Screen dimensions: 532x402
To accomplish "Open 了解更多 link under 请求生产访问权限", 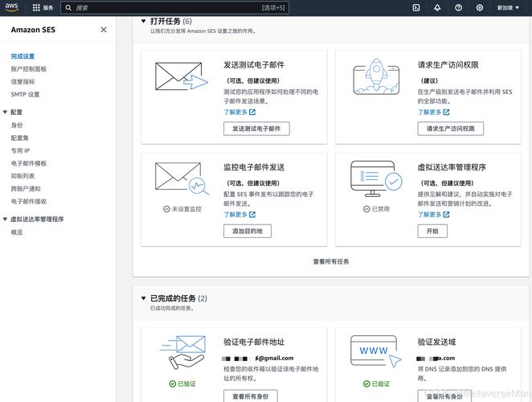I will pos(434,112).
